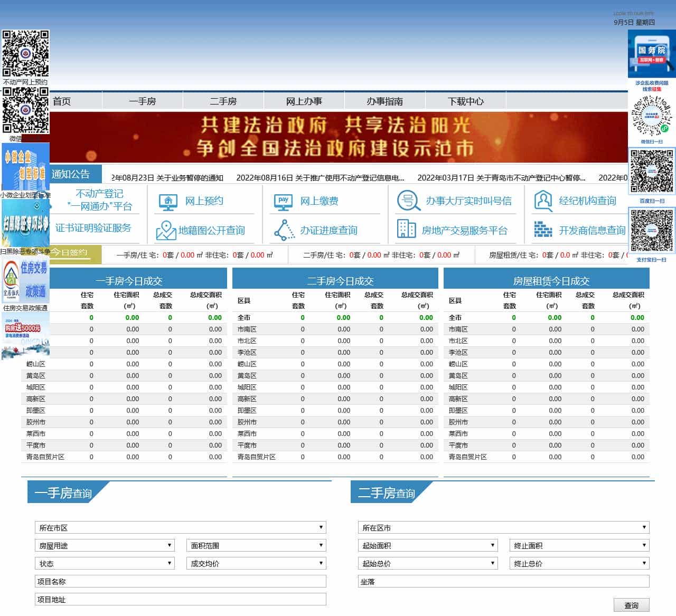The height and width of the screenshot is (616, 676).
Task: Select 证书证明验证服务 certificate verification icon
Action: pyautogui.click(x=95, y=229)
